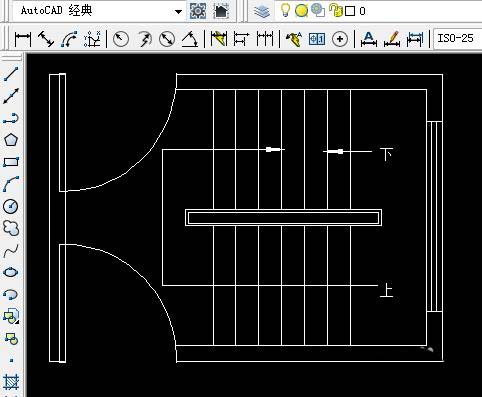Expand the AutoCAD 经典 workspace dropdown arrow
The image size is (482, 397).
[x=178, y=12]
